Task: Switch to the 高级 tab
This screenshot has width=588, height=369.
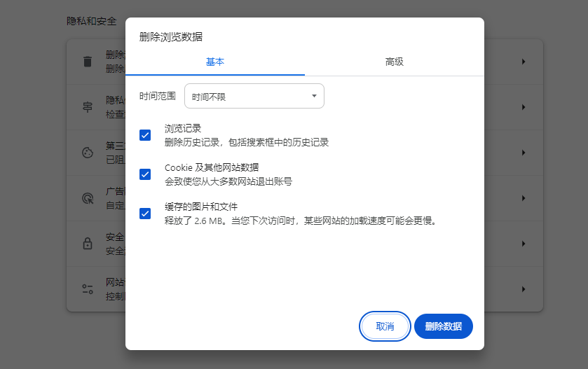Action: (x=395, y=62)
